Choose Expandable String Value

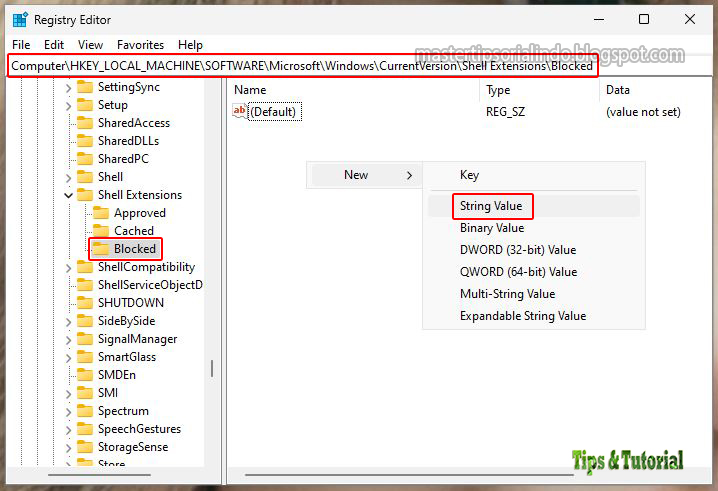point(533,316)
